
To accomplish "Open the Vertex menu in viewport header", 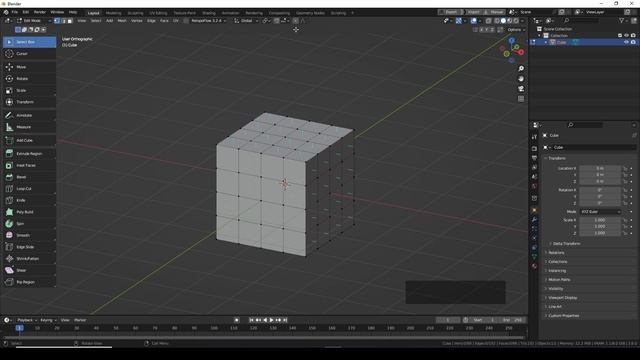I will point(137,20).
